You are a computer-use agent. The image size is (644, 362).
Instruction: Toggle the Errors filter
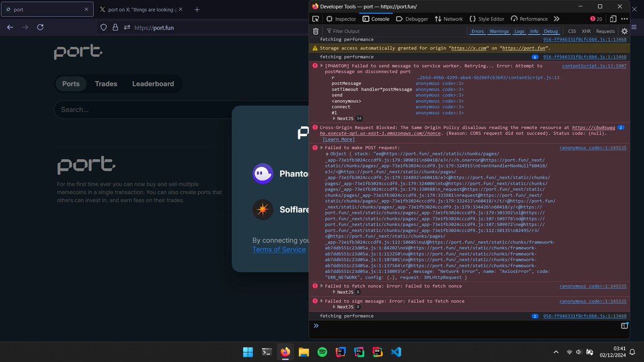[477, 31]
